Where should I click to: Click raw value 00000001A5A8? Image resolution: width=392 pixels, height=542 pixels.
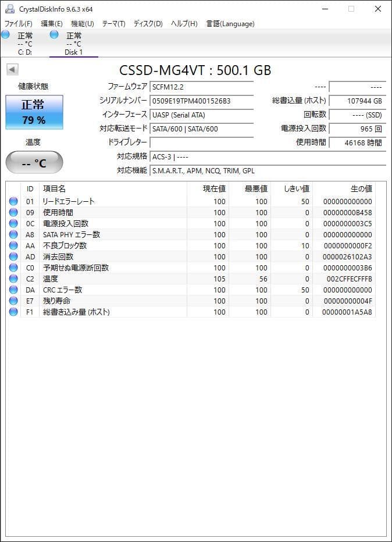click(x=347, y=312)
